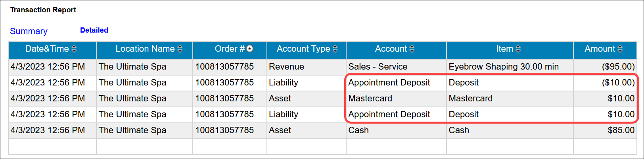This screenshot has height=159, width=644.
Task: Click the Order # header label
Action: [x=230, y=49]
